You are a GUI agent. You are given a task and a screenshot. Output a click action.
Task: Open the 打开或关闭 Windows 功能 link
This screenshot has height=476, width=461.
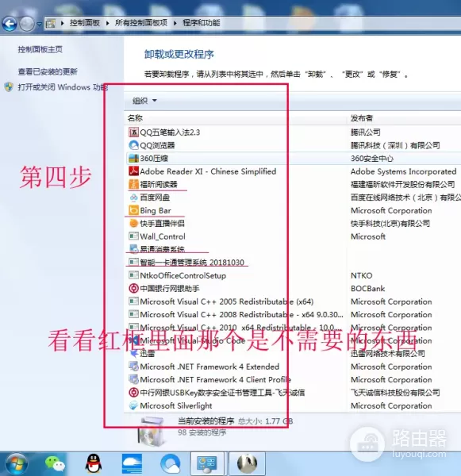pos(63,87)
